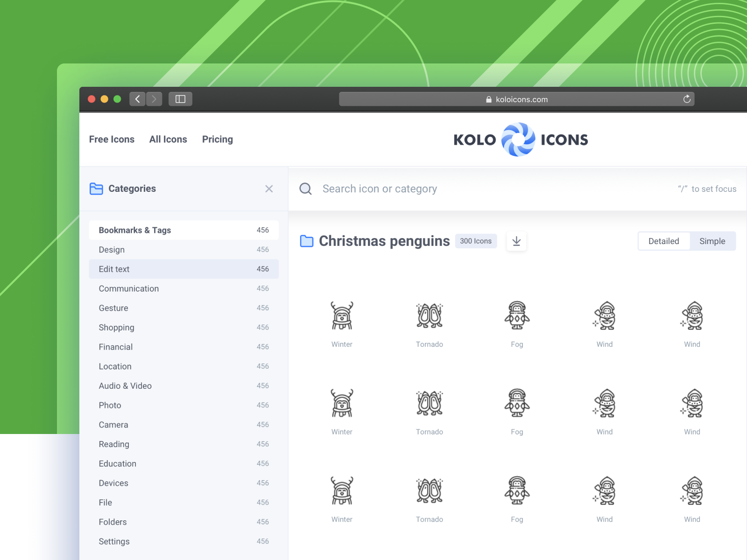
Task: Click the koloicons.com address bar
Action: tap(517, 99)
